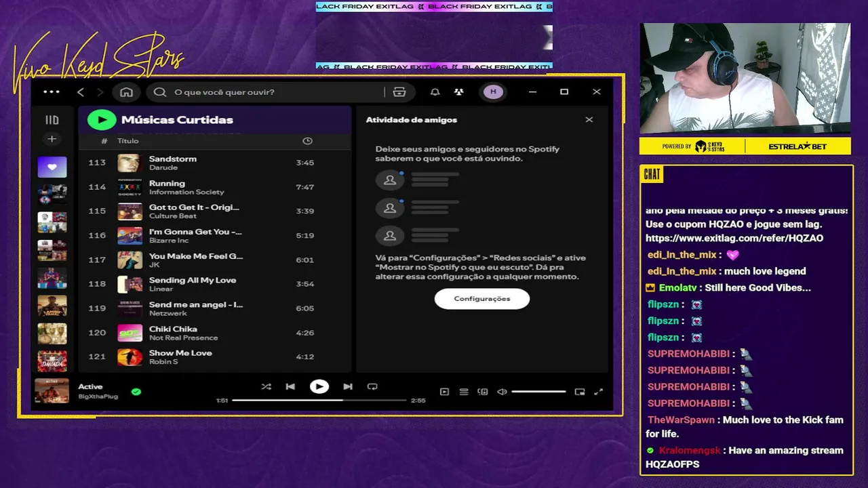Toggle shuffle playback

[x=266, y=387]
